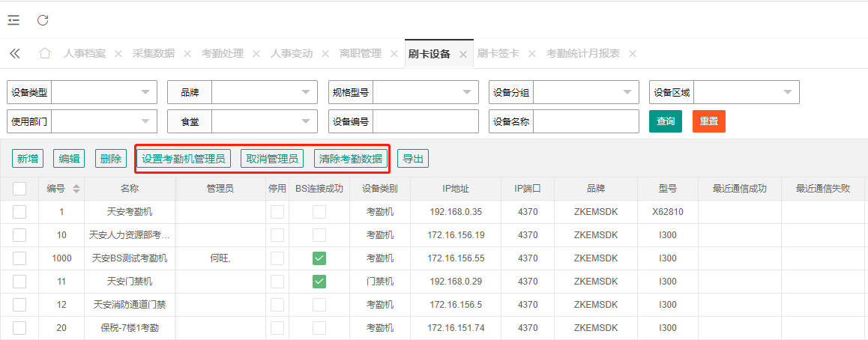Open the 品牌 dropdown list
Screen dimensions: 868x340
pos(306,92)
